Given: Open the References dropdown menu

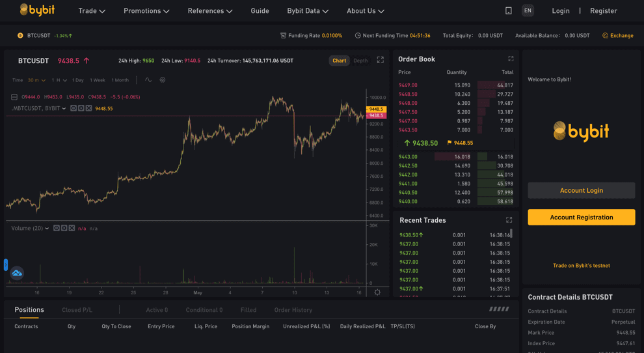Looking at the screenshot, I should (x=210, y=10).
